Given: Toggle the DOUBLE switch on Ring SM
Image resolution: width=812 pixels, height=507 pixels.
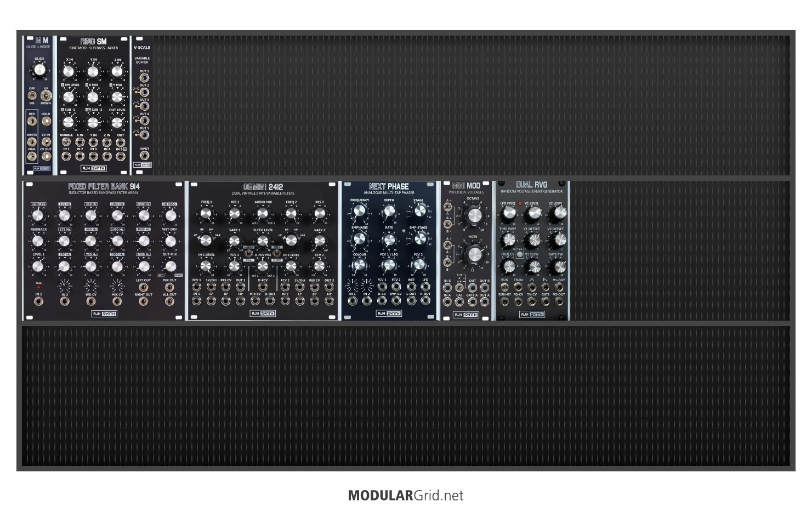Looking at the screenshot, I should pyautogui.click(x=66, y=142).
